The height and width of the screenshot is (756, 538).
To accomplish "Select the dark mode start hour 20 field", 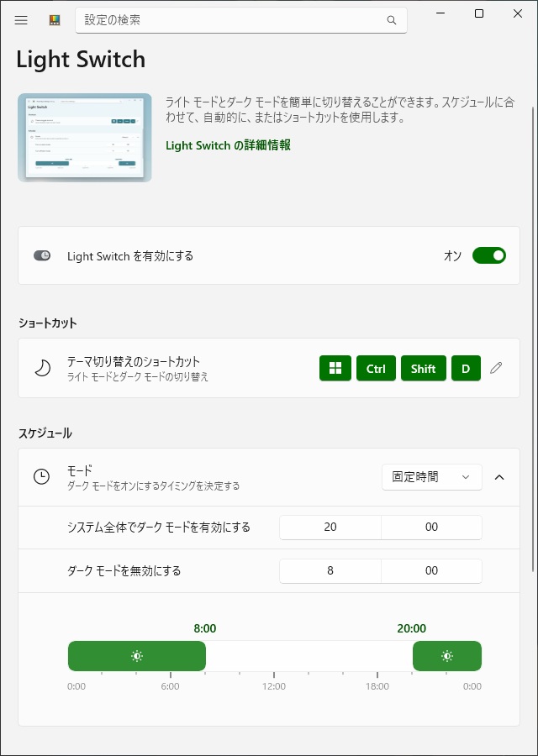I will coord(330,528).
